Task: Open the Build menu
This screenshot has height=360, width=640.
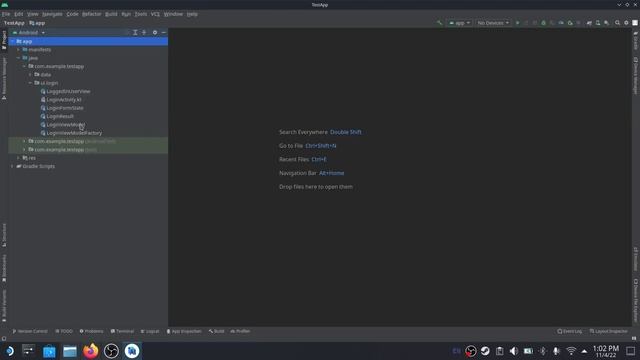Action: coord(111,14)
